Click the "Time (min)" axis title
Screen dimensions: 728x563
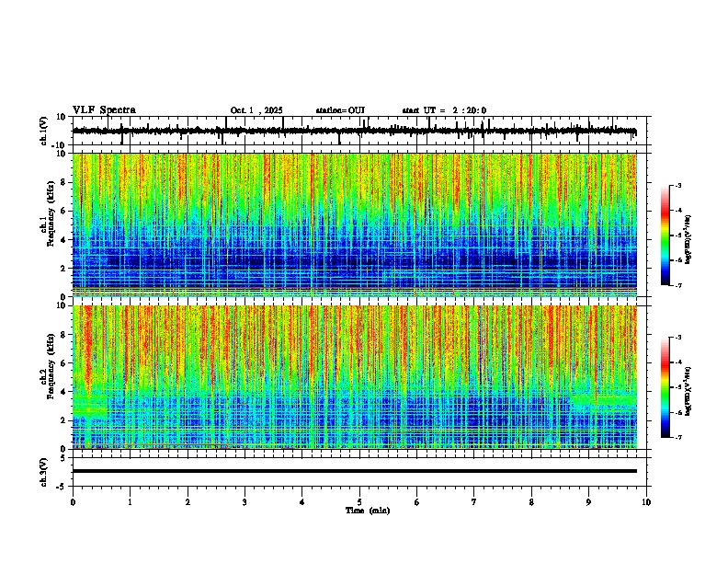tap(368, 511)
